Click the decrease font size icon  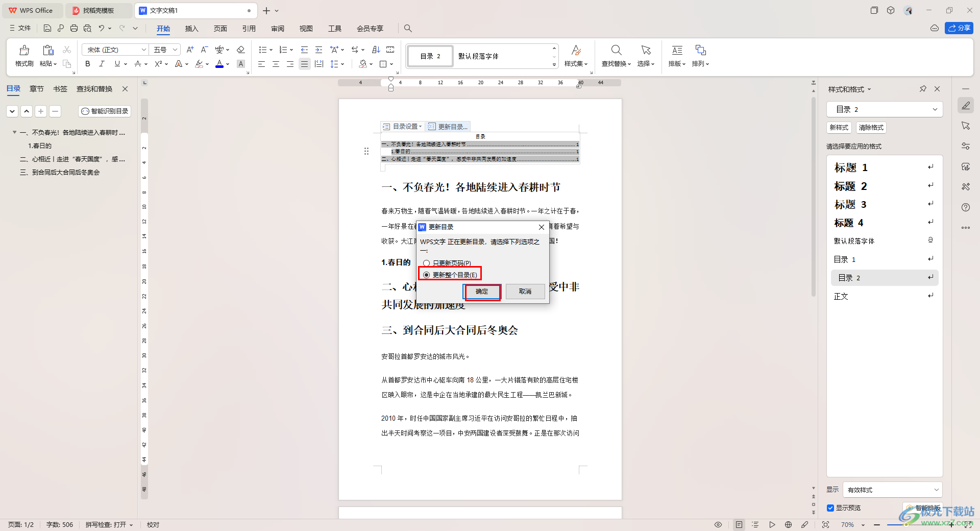pos(204,50)
